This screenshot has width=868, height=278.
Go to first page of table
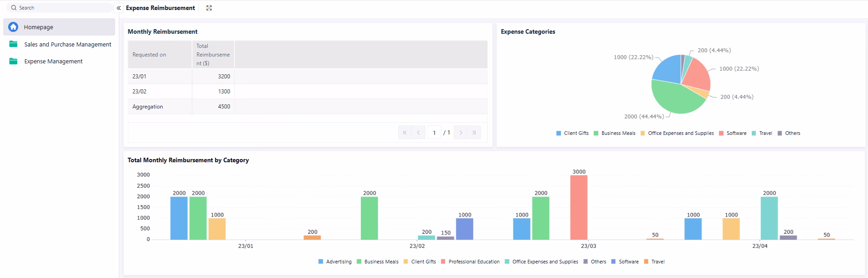coord(404,133)
